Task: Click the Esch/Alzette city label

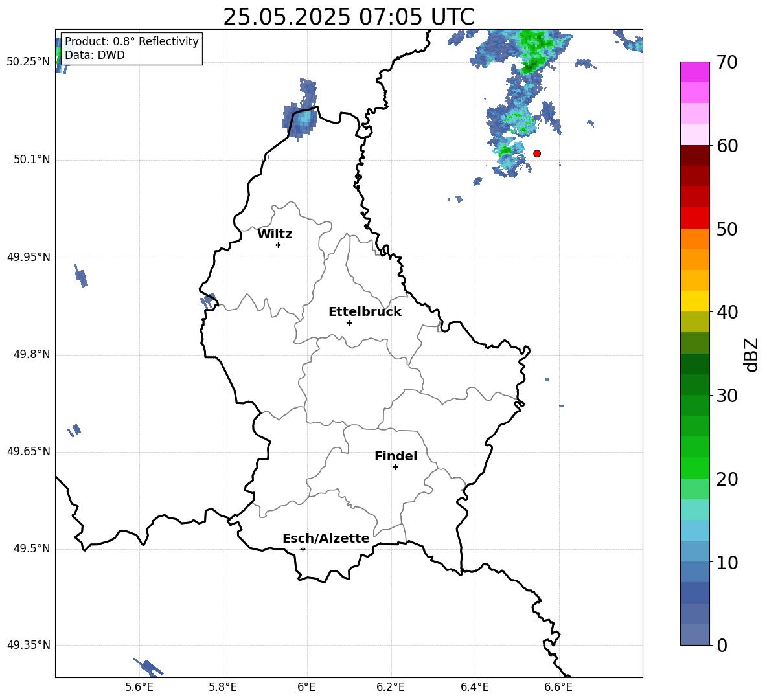Action: 326,538
